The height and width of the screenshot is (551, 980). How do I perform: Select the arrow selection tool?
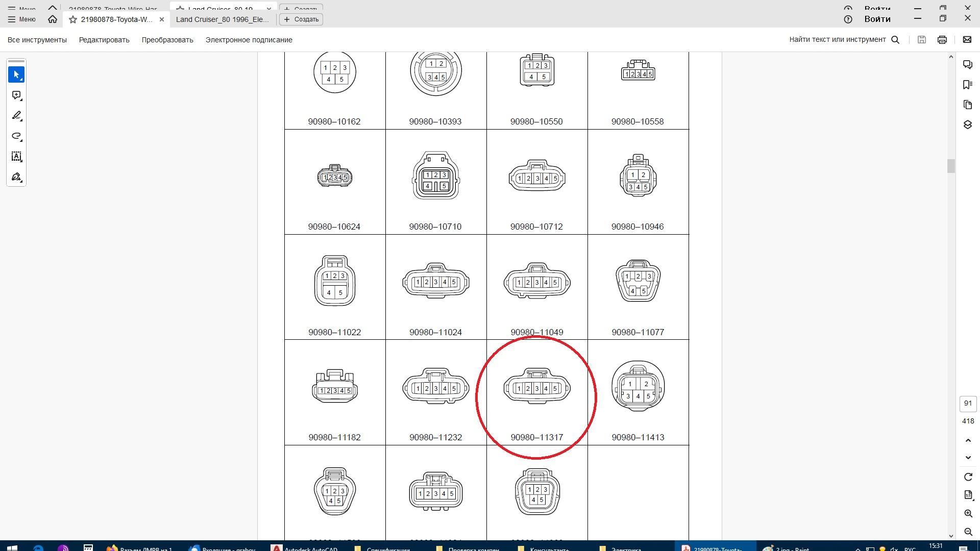coord(16,74)
